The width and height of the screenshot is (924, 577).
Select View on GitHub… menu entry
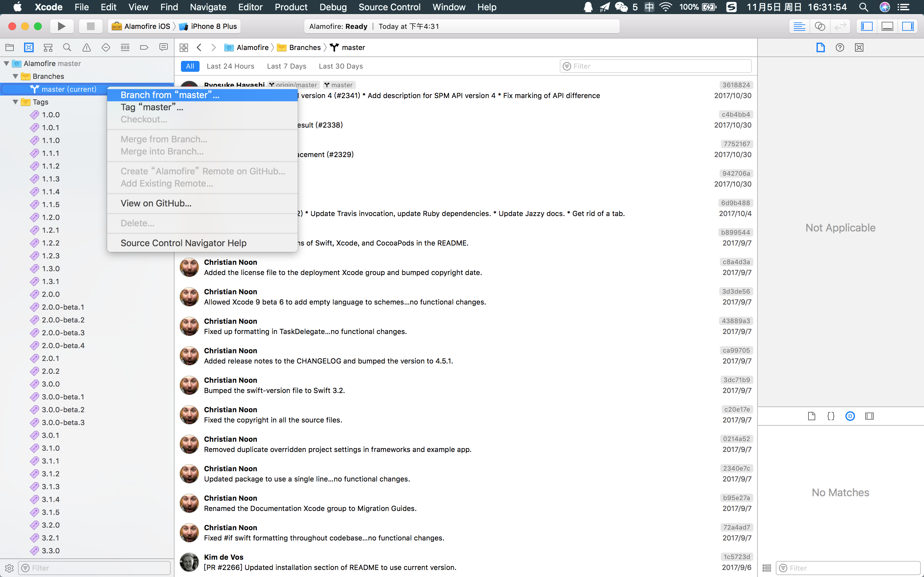point(156,204)
